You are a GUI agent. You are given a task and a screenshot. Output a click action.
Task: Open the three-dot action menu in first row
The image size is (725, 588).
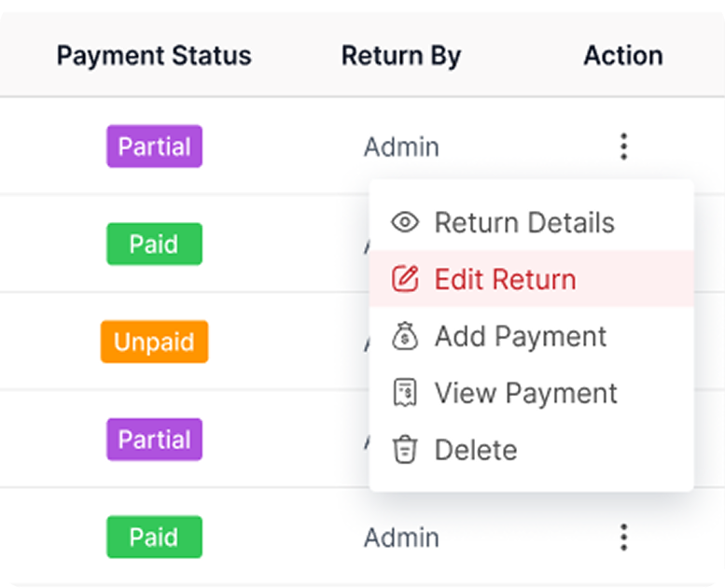pos(623,147)
